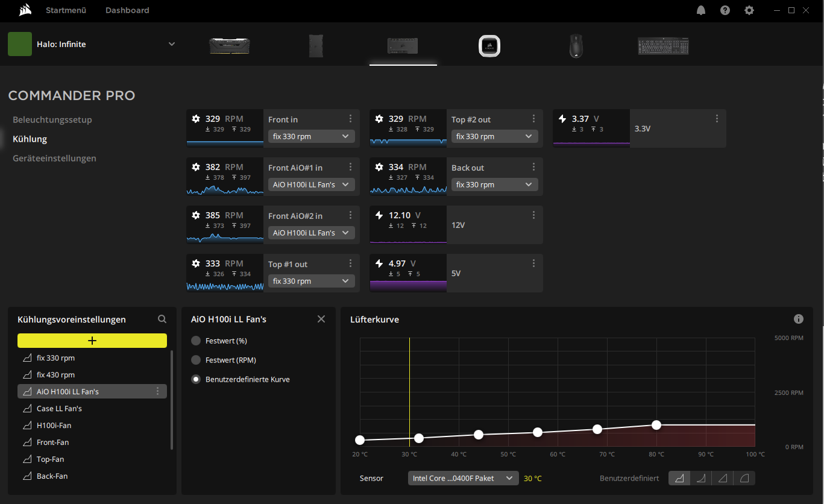Select Back-Fan preset
Image resolution: width=824 pixels, height=504 pixels.
tap(92, 476)
